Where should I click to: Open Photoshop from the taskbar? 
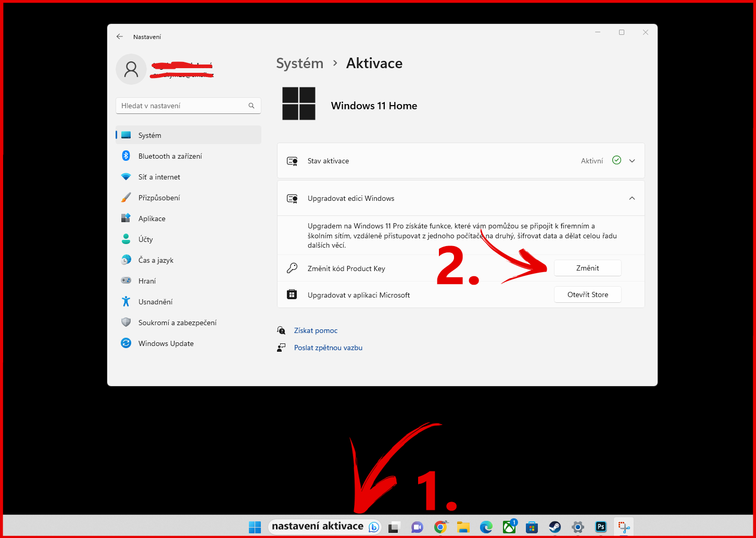click(x=601, y=527)
